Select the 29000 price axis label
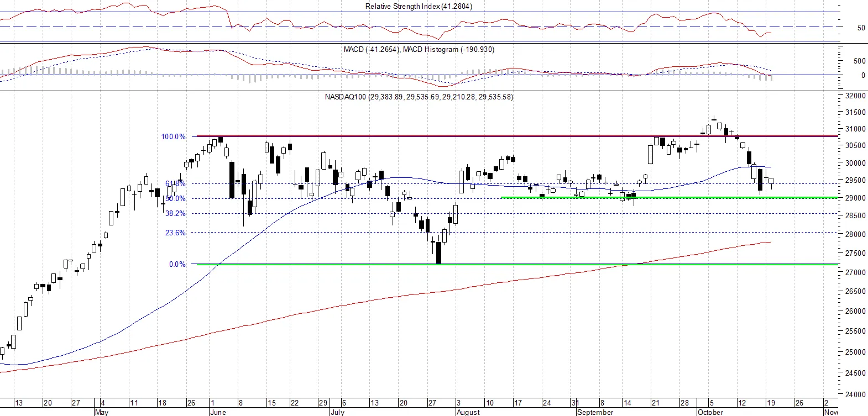Viewport: 868px width, 416px height. tap(855, 198)
